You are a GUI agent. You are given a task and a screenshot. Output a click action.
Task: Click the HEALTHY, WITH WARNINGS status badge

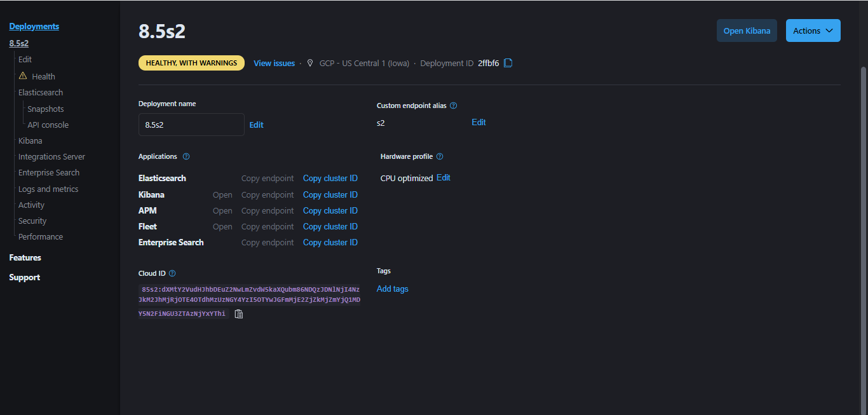[x=191, y=62]
